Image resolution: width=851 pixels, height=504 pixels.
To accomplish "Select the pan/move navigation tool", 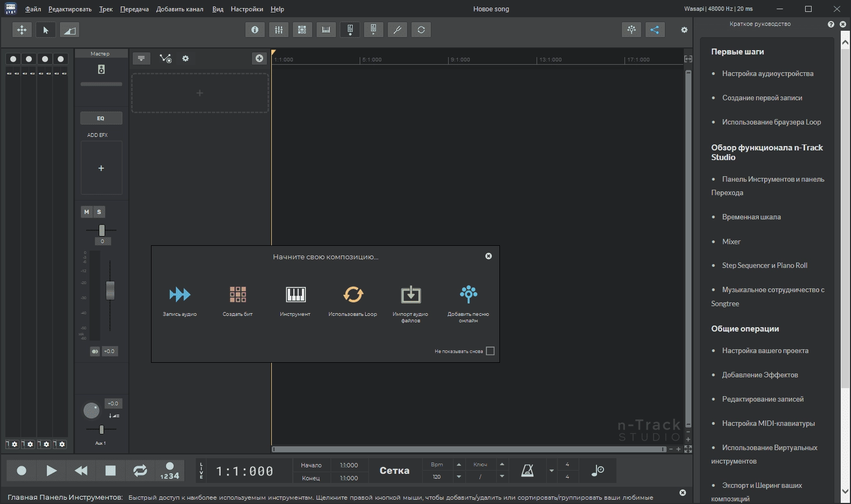I will [x=22, y=30].
